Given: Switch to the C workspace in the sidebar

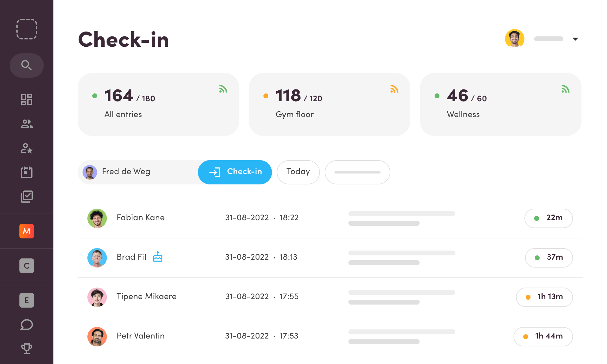Looking at the screenshot, I should pyautogui.click(x=27, y=266).
